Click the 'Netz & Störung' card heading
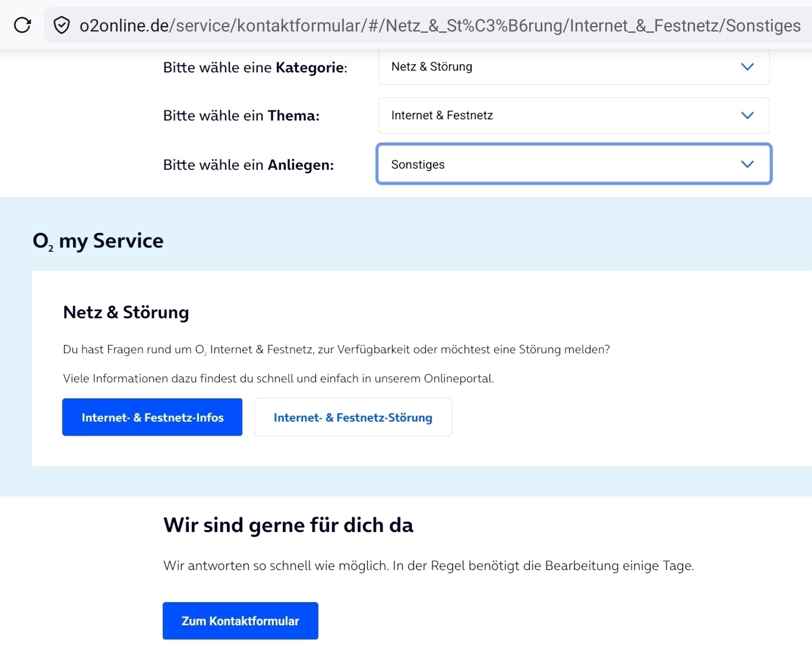 tap(126, 312)
